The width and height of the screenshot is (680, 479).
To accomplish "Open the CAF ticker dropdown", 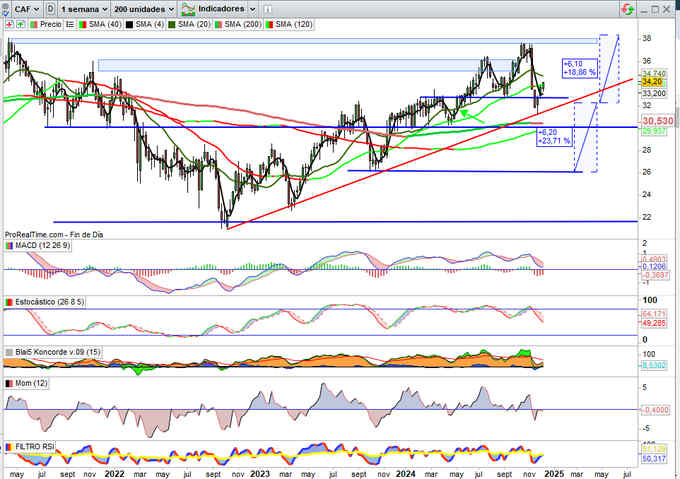I will [x=25, y=8].
